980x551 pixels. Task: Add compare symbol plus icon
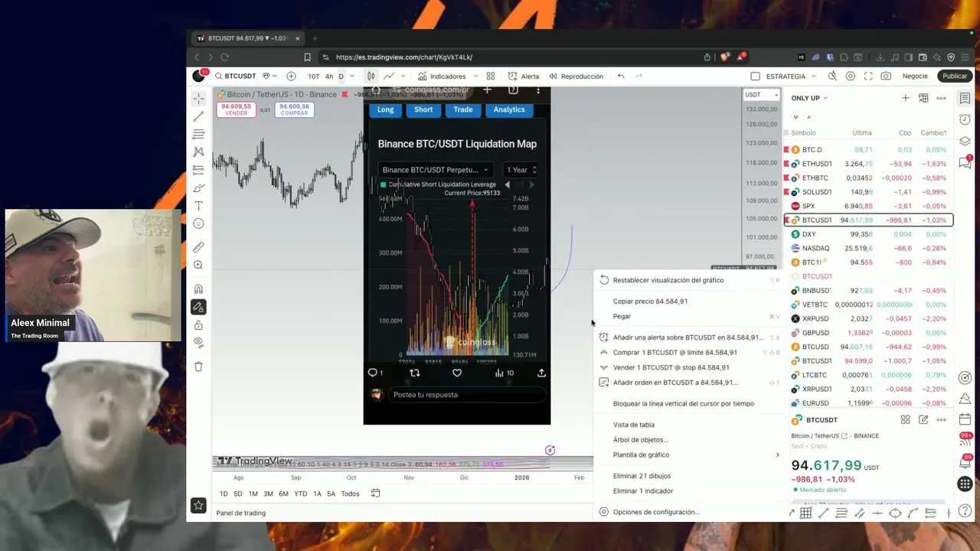tap(291, 76)
